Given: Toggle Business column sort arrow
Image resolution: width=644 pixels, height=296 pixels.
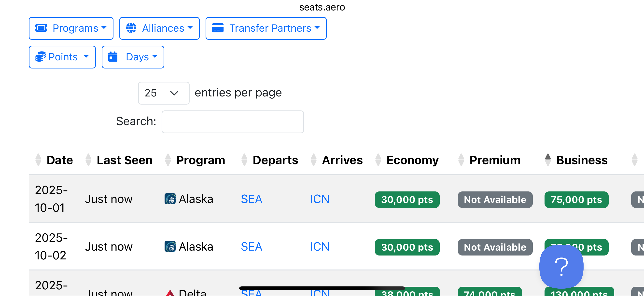Looking at the screenshot, I should point(548,160).
